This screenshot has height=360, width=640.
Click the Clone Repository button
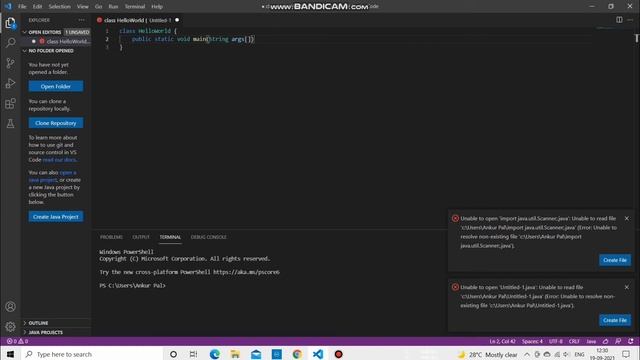[56, 123]
